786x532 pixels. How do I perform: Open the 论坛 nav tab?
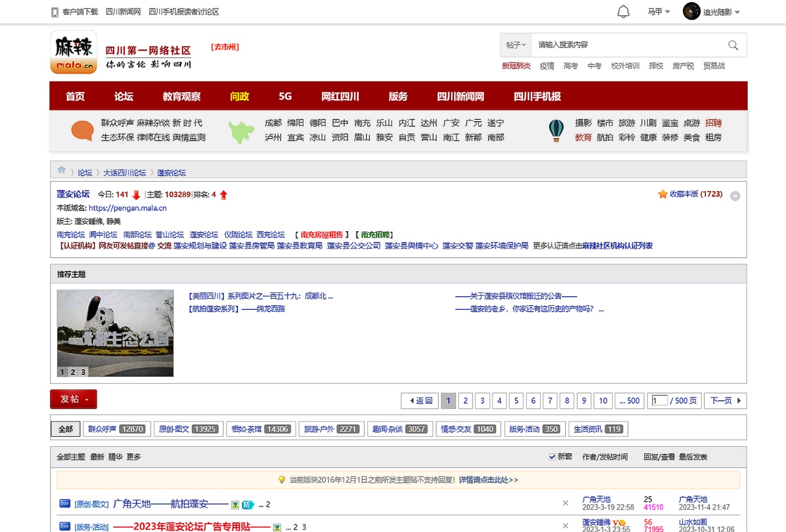coord(124,97)
